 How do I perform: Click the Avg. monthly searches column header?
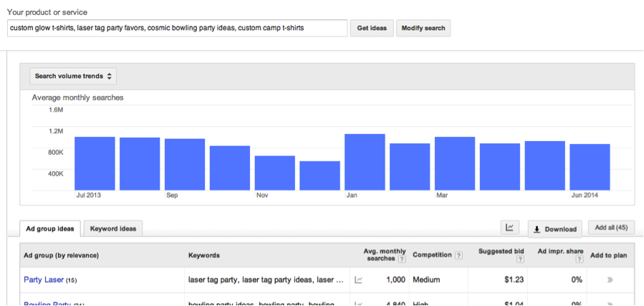point(385,254)
